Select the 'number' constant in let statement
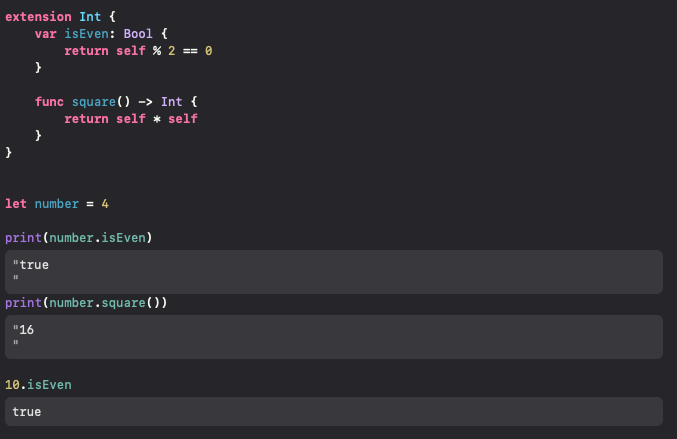The width and height of the screenshot is (677, 439). click(x=57, y=204)
